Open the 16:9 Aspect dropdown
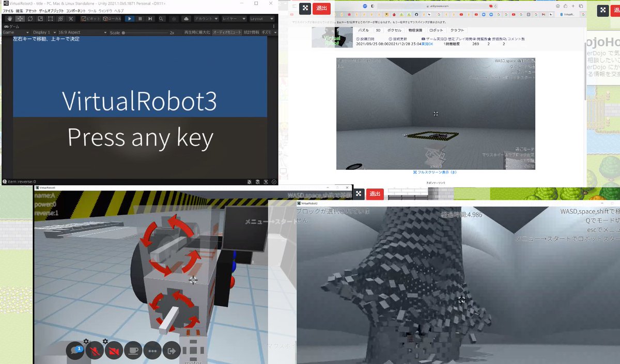 coord(82,33)
